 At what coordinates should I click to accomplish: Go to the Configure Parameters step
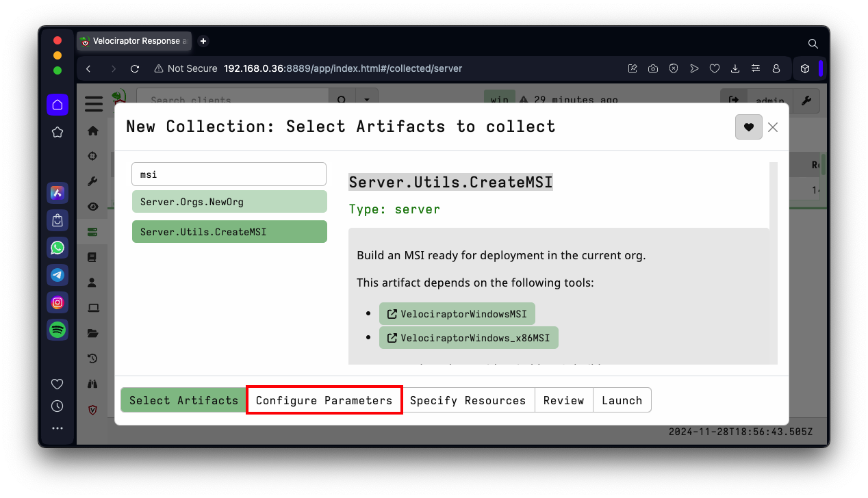point(324,400)
